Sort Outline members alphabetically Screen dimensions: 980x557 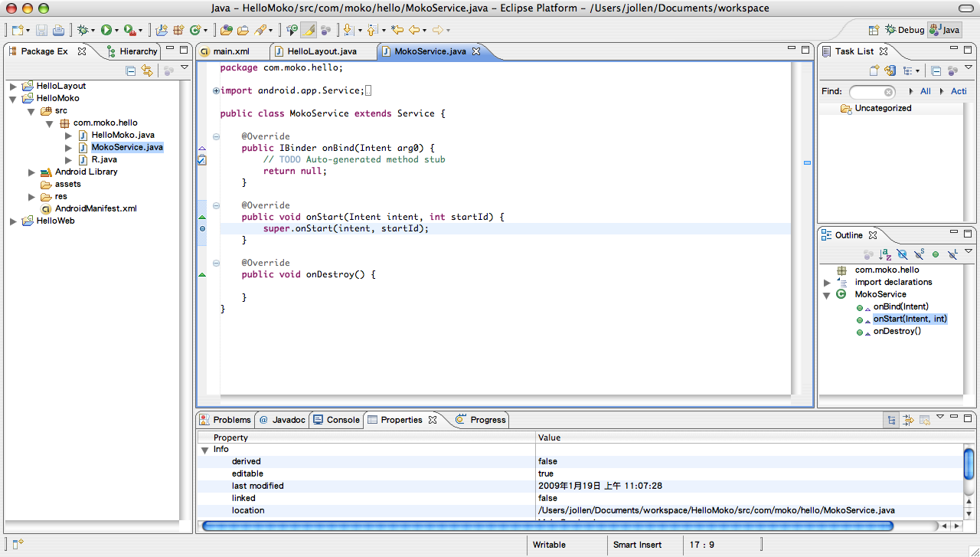click(885, 254)
